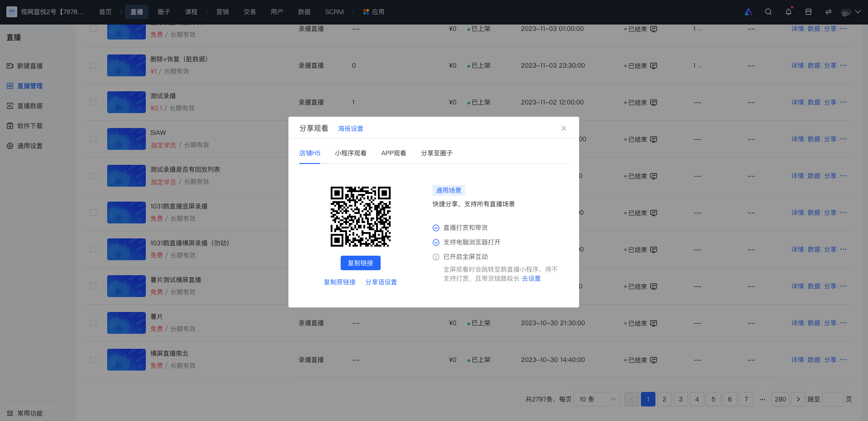Viewport: 868px width, 421px height.
Task: Click the 复制链接 button
Action: click(x=361, y=263)
